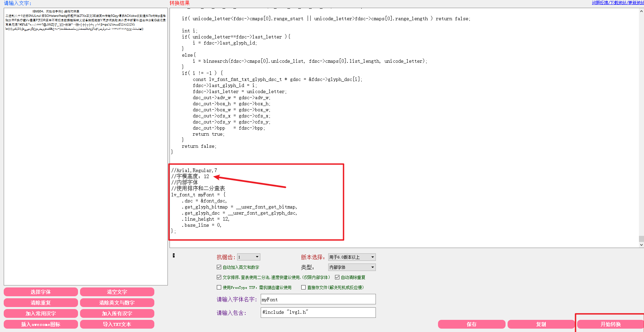
Task: Toggle 自动加入英文和数字 checkbox
Action: pos(219,267)
